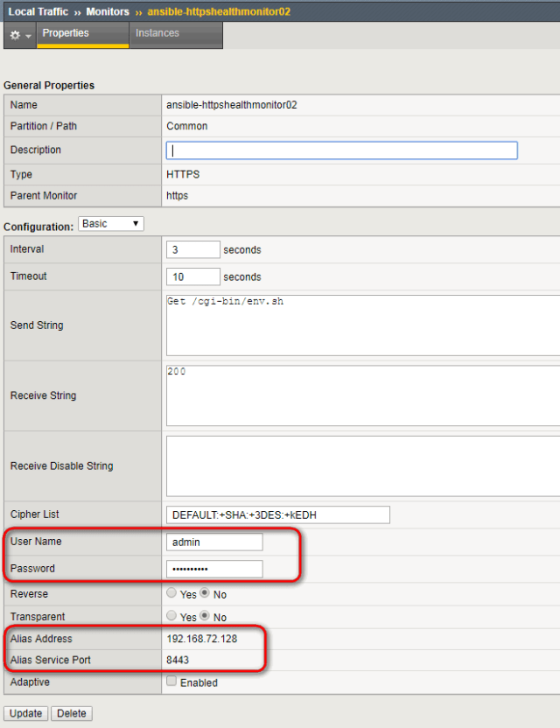Viewport: 560px width, 728px height.
Task: Edit the User Name field
Action: [x=213, y=542]
